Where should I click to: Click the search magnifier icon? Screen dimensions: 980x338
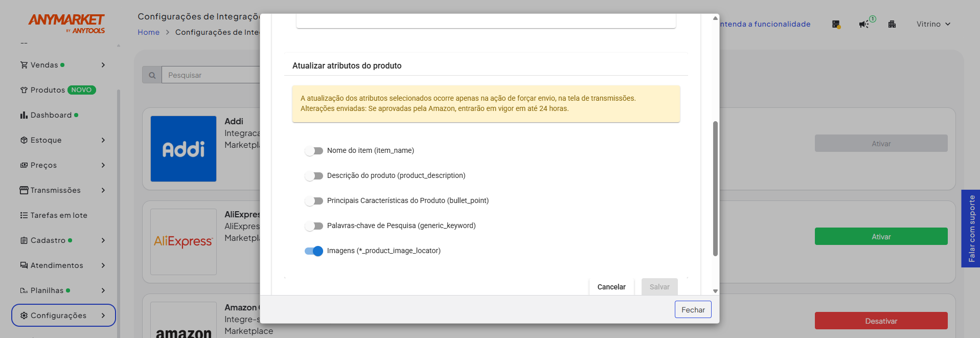(x=152, y=75)
